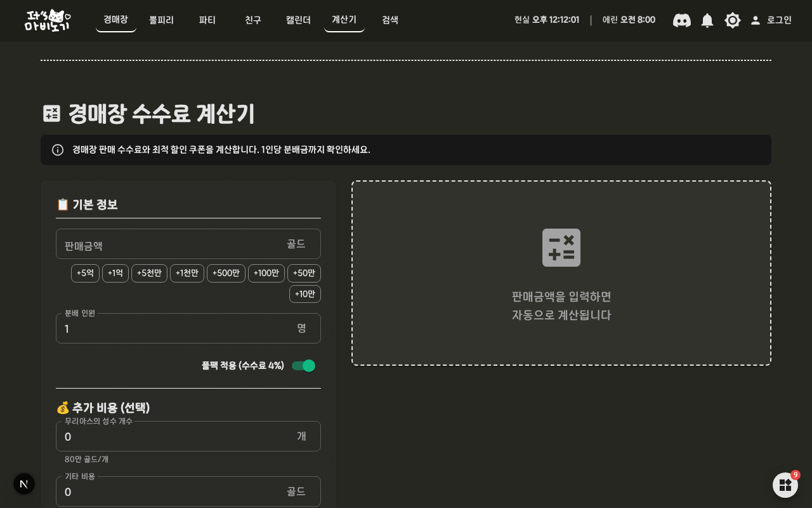
Task: Click calculator icon beside page title
Action: click(x=51, y=114)
